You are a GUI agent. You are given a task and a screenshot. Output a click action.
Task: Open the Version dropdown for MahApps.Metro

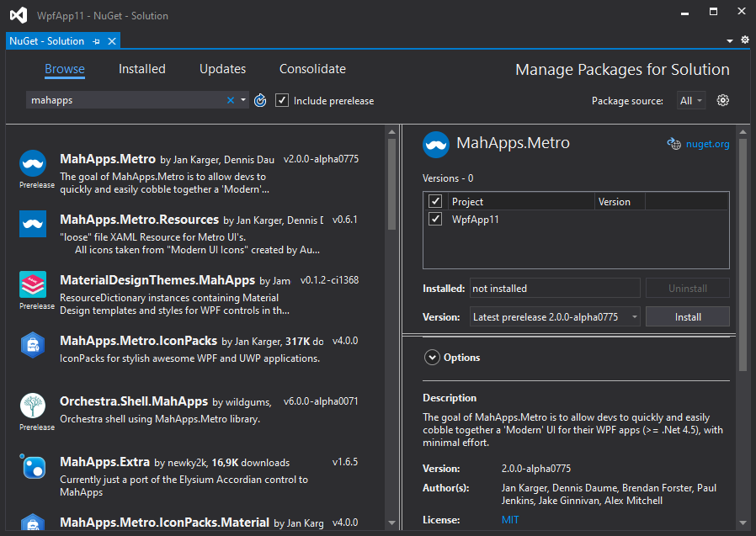point(555,316)
